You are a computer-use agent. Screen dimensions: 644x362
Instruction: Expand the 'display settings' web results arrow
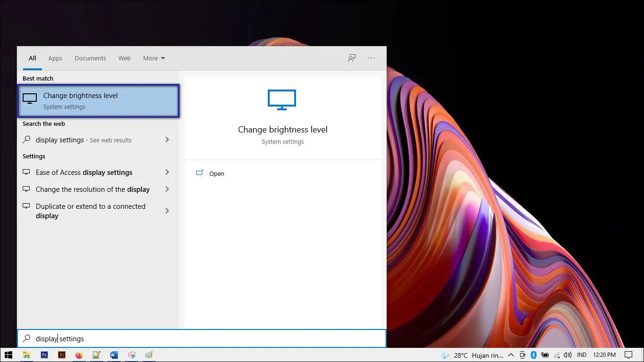tap(167, 140)
